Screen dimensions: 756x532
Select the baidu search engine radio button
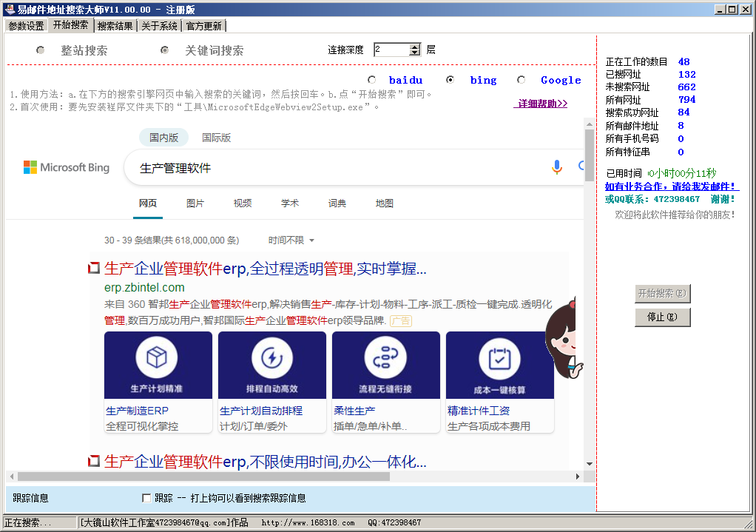[x=372, y=80]
